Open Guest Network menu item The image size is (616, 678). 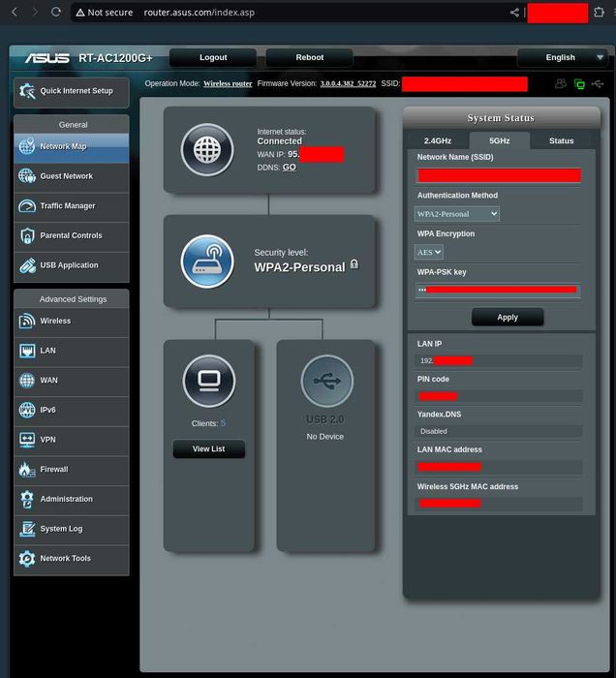[x=72, y=176]
